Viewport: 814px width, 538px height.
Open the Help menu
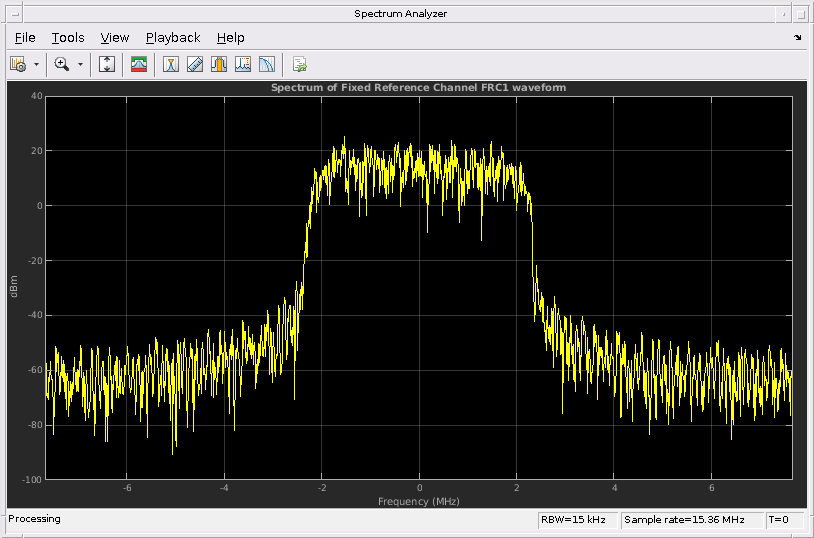pos(230,38)
